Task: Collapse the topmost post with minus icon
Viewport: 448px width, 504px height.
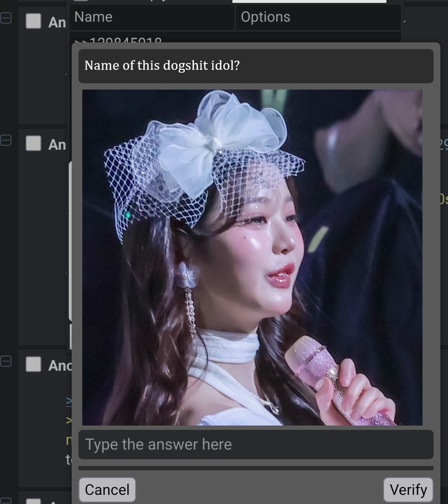Action: coord(6,18)
